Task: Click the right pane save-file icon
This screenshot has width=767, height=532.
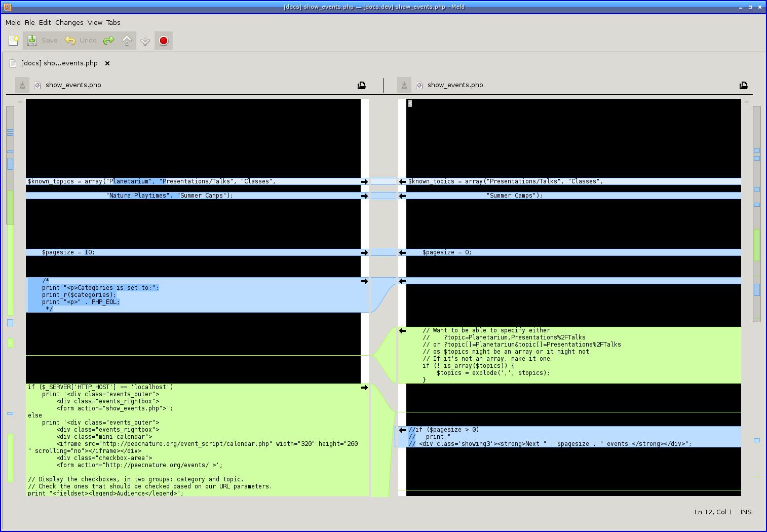Action: pos(404,85)
